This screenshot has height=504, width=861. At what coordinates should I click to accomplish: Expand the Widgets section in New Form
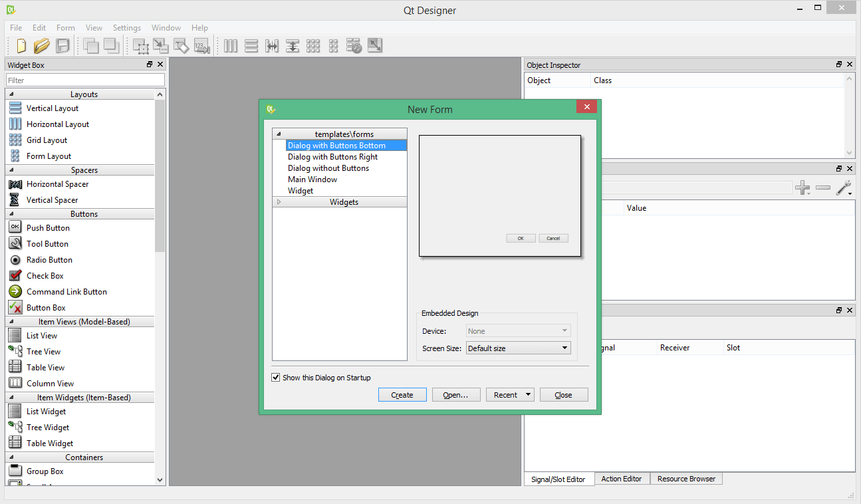(279, 201)
